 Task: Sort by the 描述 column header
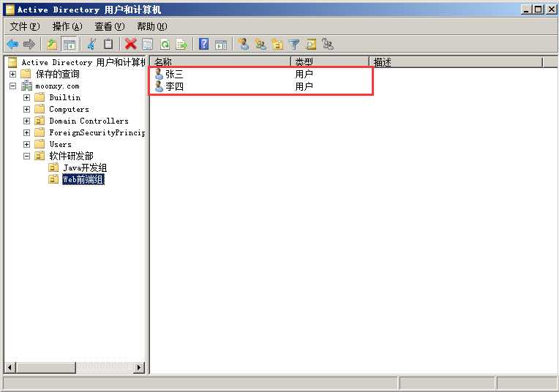[x=456, y=62]
